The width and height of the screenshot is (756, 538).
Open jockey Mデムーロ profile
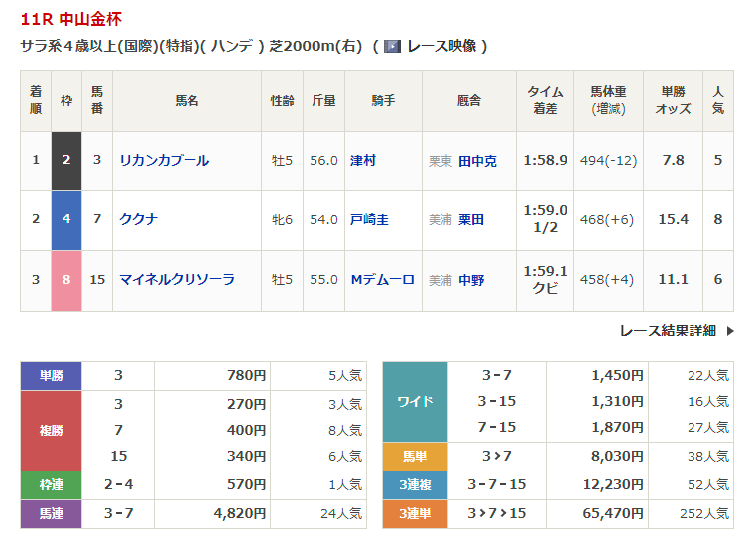(382, 279)
